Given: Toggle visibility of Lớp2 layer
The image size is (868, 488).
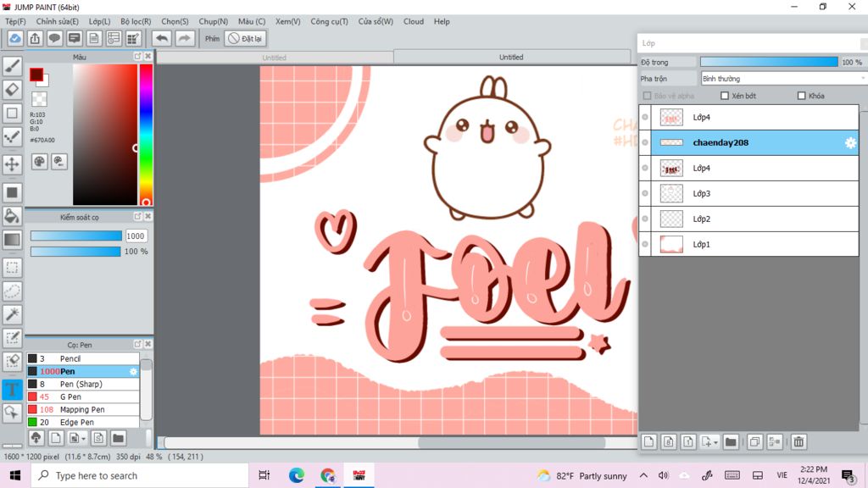Looking at the screenshot, I should [x=645, y=219].
